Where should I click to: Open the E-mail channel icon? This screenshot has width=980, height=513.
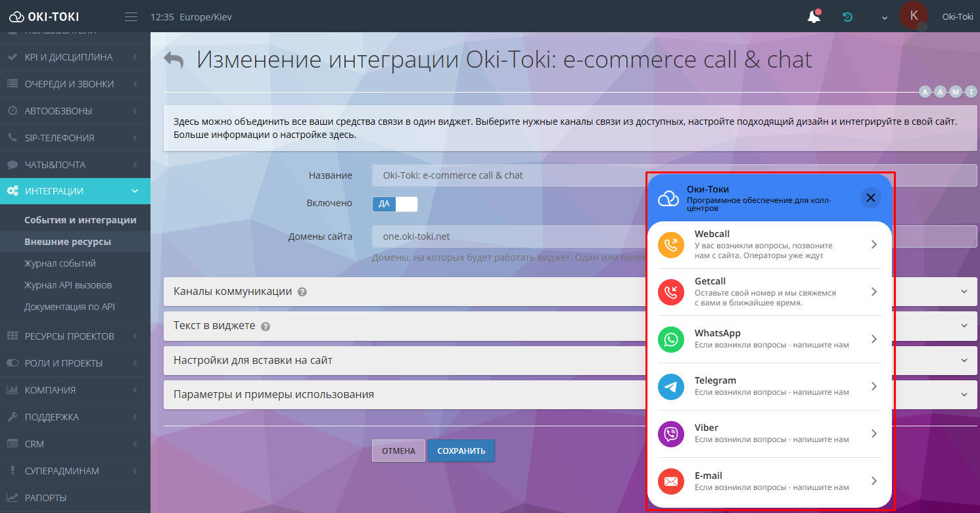click(672, 481)
